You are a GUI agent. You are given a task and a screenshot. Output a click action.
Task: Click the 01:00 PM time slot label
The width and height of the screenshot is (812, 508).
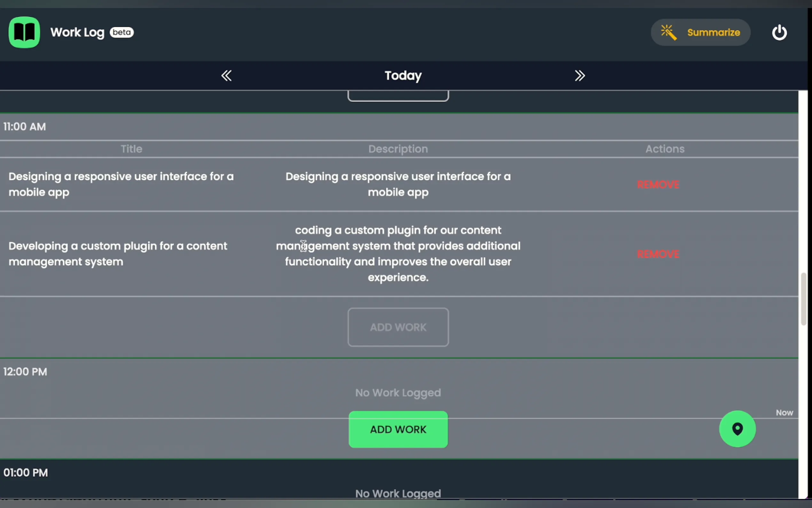[x=26, y=472]
